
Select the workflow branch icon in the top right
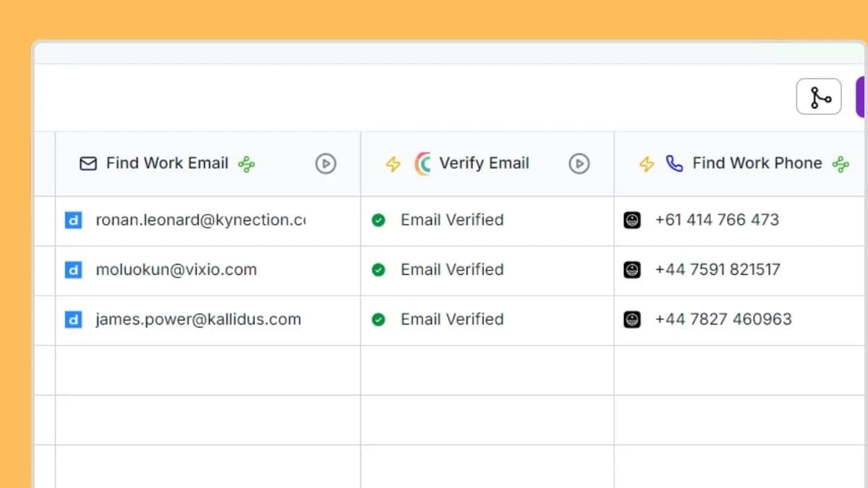819,96
